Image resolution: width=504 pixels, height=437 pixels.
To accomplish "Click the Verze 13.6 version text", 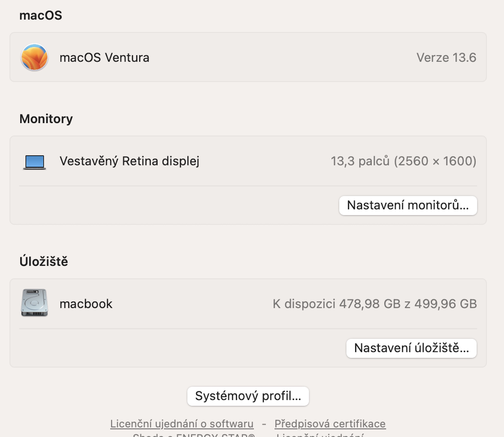I will pos(446,58).
